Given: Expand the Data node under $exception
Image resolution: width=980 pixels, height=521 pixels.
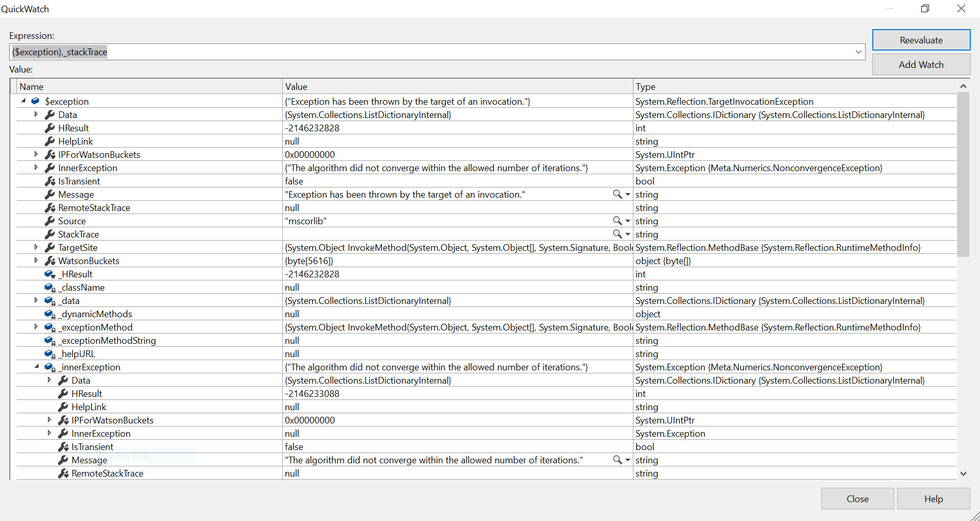Looking at the screenshot, I should [36, 114].
